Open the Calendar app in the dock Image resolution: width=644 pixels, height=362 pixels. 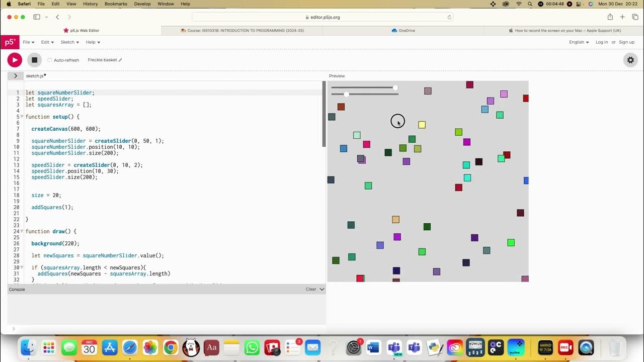coord(90,347)
